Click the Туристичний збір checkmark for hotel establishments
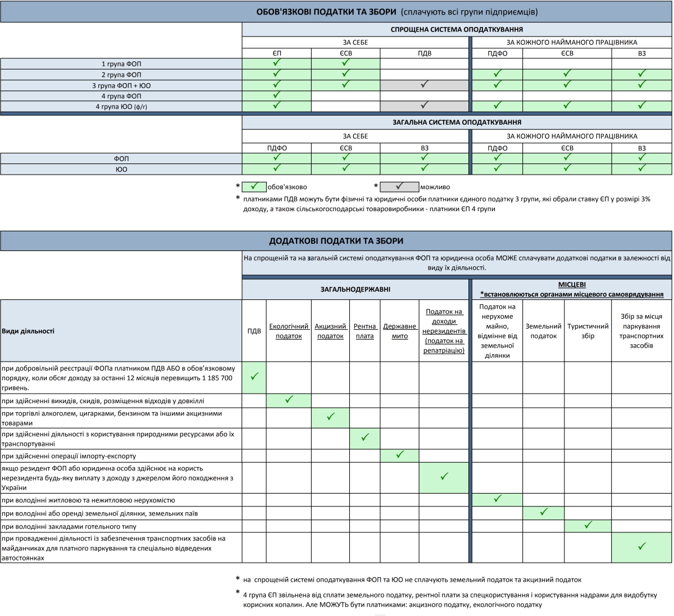 coord(588,526)
